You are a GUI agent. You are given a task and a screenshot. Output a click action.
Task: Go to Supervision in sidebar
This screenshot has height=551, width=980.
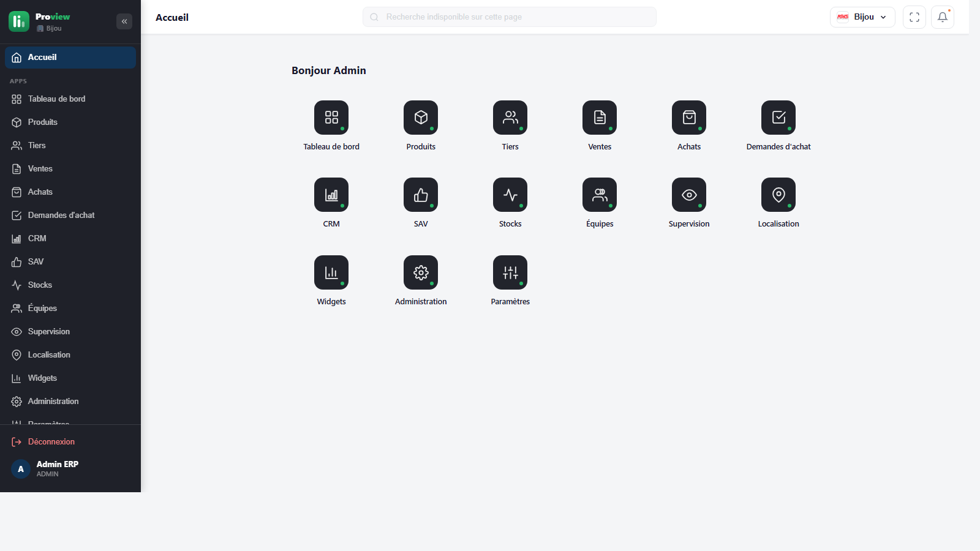click(70, 332)
